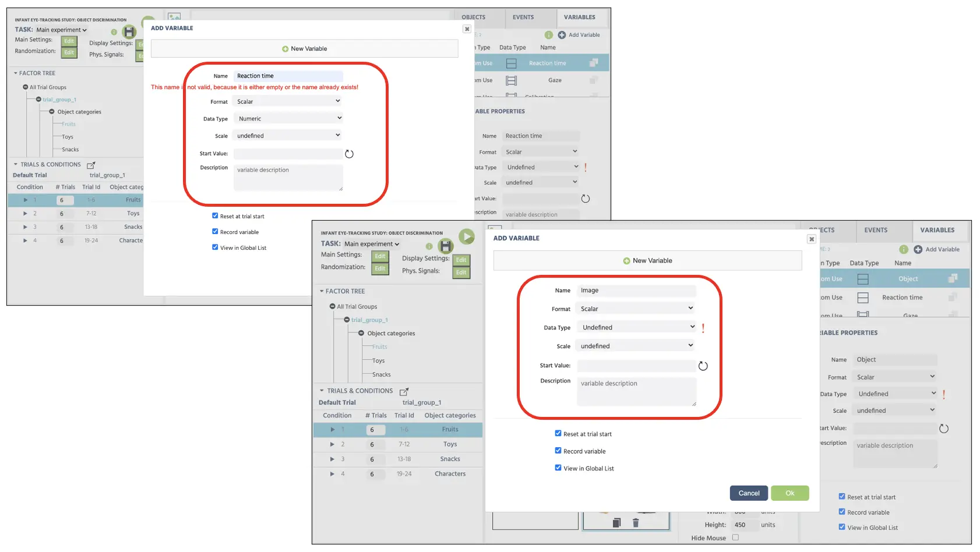Click Phys. Signals Edit button, lower-right screenshot
The height and width of the screenshot is (552, 980).
[x=461, y=273]
